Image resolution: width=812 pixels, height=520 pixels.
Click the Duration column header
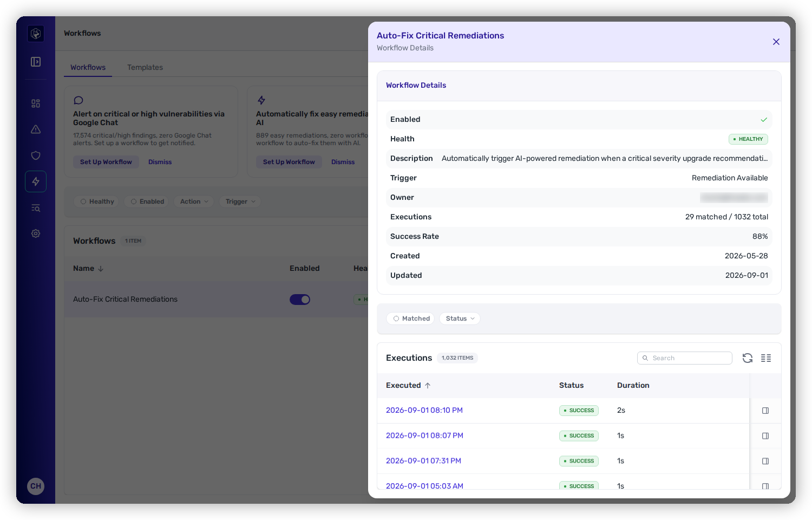pyautogui.click(x=633, y=385)
